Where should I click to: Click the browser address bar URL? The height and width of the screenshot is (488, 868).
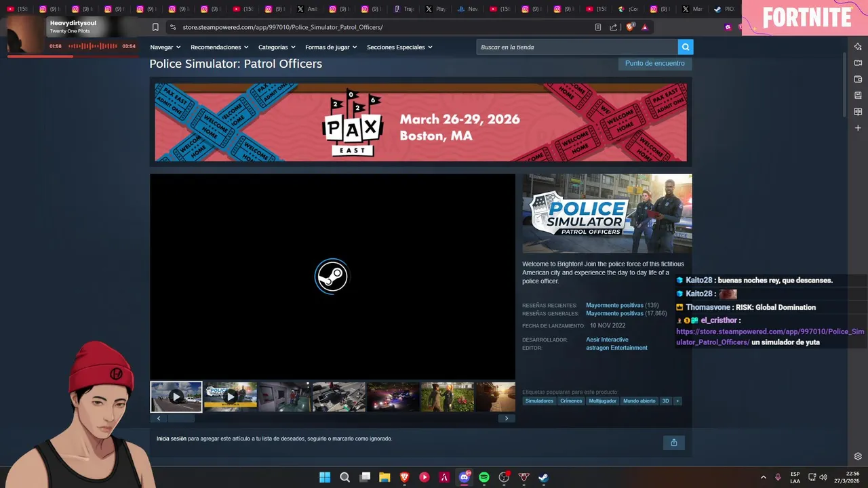[283, 27]
